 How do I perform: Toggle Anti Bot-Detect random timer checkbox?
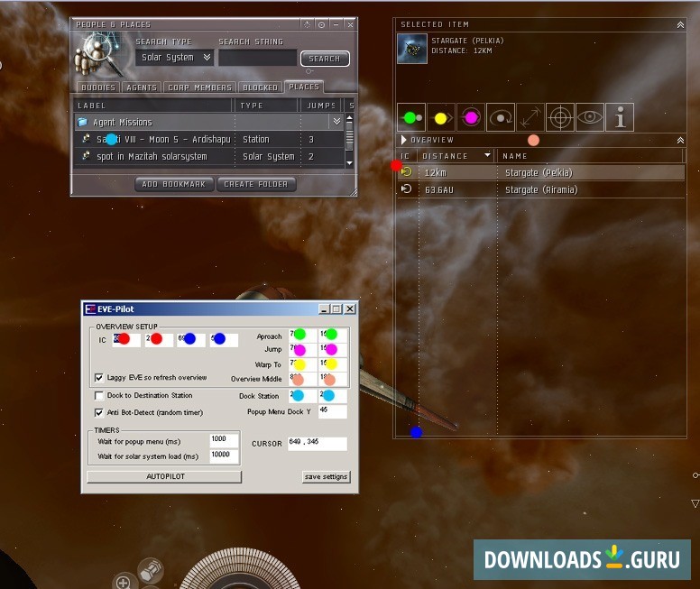99,412
